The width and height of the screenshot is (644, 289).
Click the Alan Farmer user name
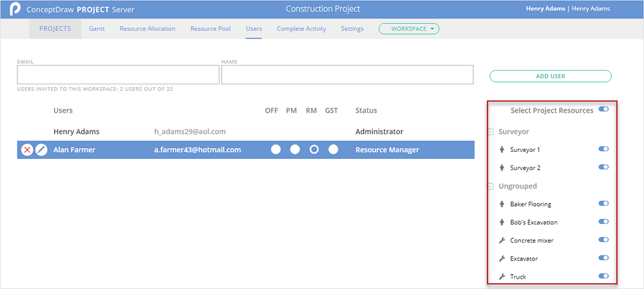(74, 150)
